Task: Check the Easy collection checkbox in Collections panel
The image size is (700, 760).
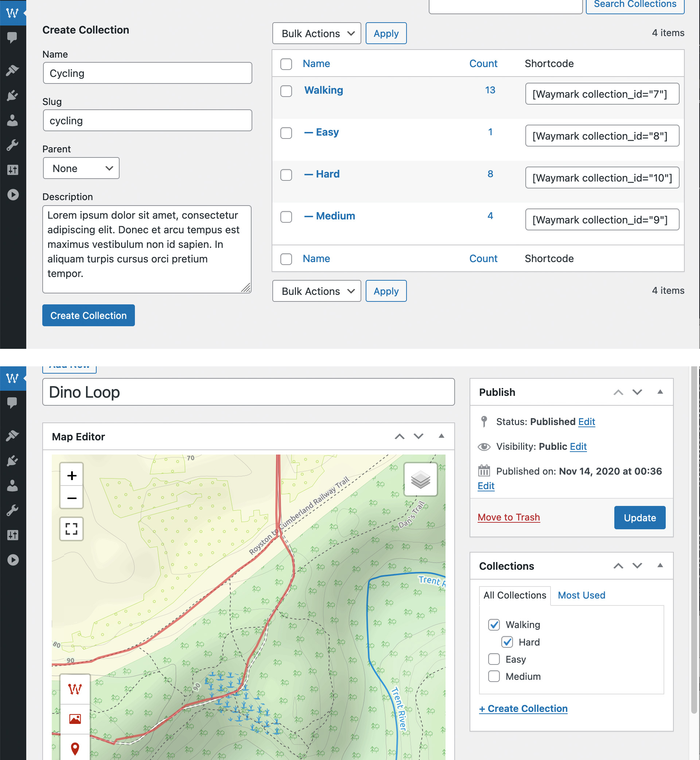Action: click(x=494, y=659)
